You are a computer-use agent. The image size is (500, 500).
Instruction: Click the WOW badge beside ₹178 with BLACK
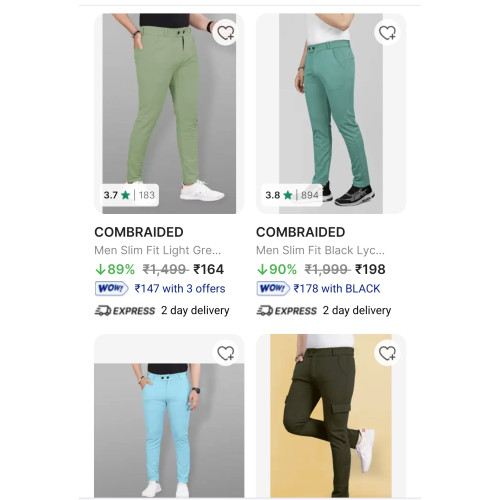[x=273, y=288]
